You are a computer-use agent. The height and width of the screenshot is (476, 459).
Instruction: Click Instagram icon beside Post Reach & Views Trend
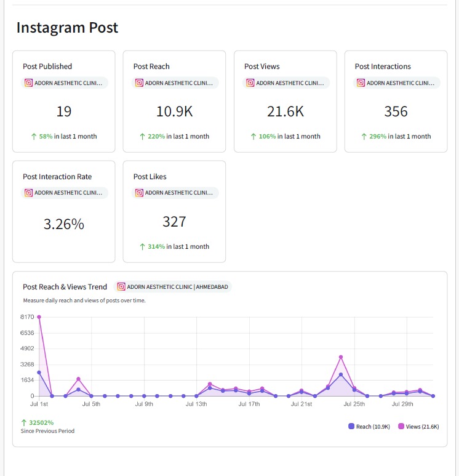point(121,286)
